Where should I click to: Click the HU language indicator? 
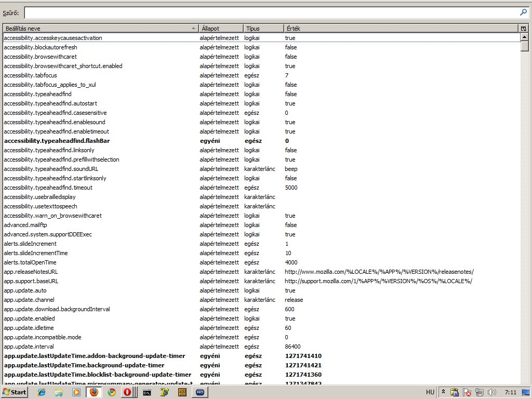[x=430, y=392]
